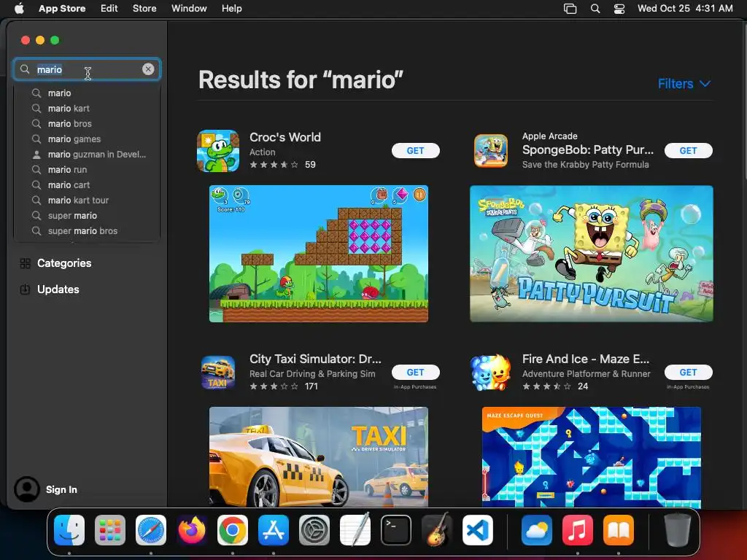Open Spotlight search from menu bar
Viewport: 747px width, 560px height.
pos(595,9)
